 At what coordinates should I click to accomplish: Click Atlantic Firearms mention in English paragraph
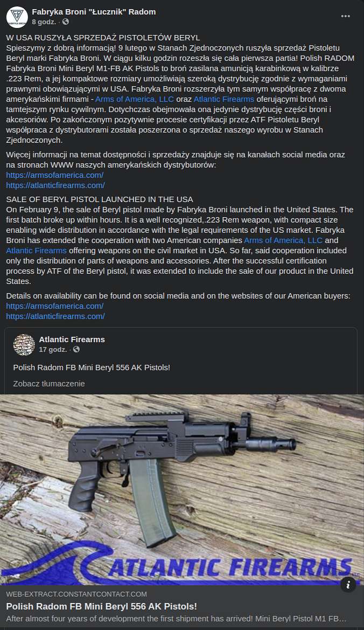click(36, 250)
